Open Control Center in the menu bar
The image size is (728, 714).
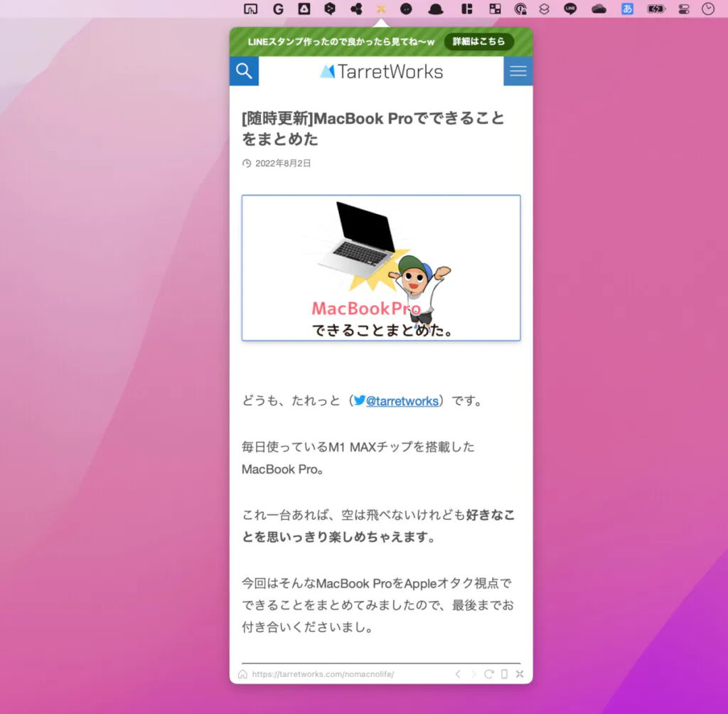click(684, 9)
